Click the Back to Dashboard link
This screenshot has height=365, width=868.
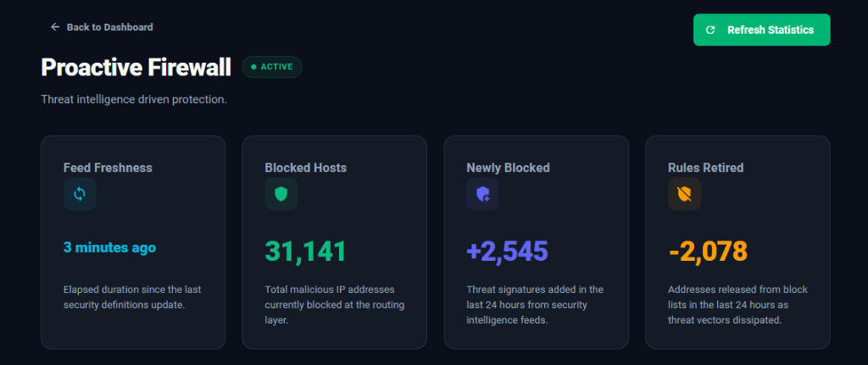102,27
